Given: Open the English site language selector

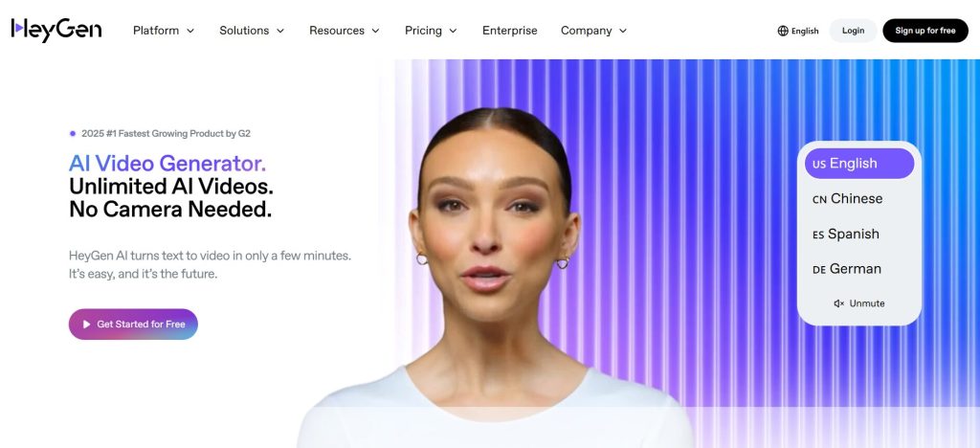Looking at the screenshot, I should [798, 31].
